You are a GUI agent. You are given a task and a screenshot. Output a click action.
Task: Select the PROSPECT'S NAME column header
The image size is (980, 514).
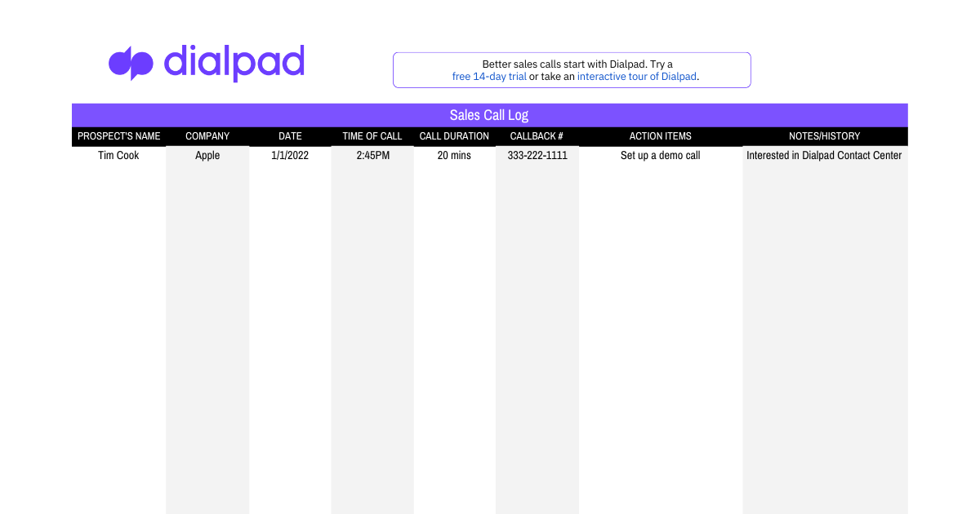[x=119, y=136]
